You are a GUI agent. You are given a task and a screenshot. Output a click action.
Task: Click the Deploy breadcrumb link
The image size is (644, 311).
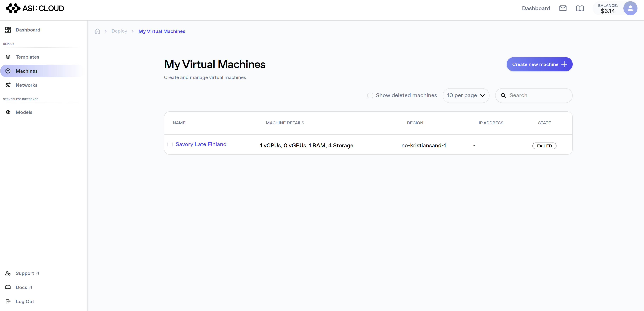point(119,31)
